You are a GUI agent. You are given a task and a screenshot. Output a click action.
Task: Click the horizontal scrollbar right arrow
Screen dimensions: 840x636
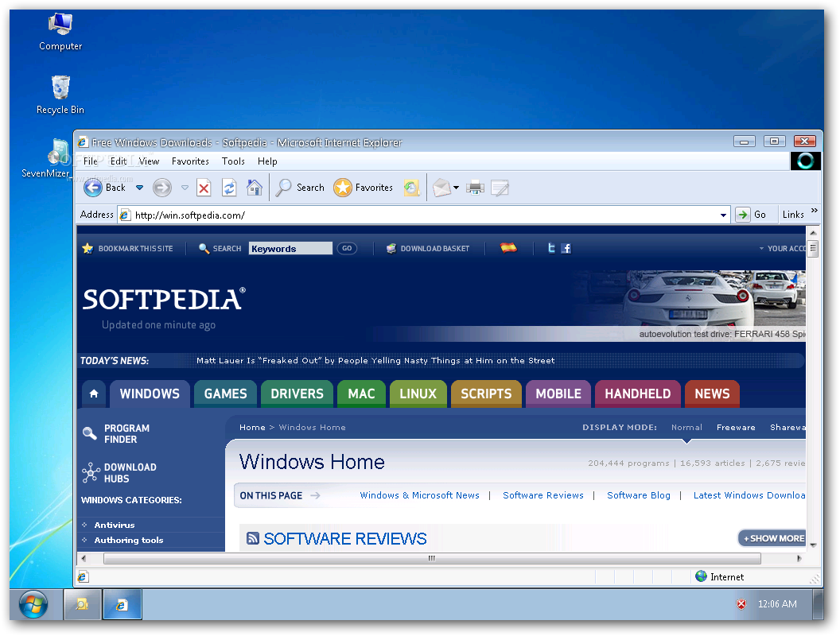(x=799, y=558)
